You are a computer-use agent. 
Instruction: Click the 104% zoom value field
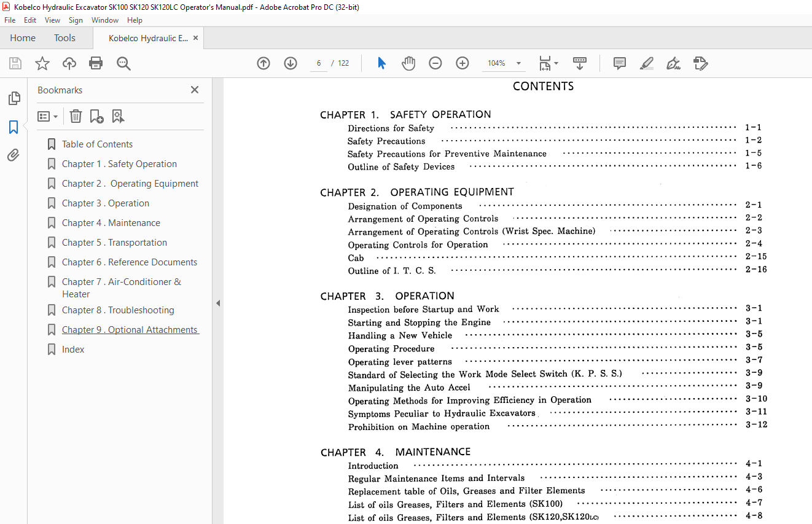point(496,63)
